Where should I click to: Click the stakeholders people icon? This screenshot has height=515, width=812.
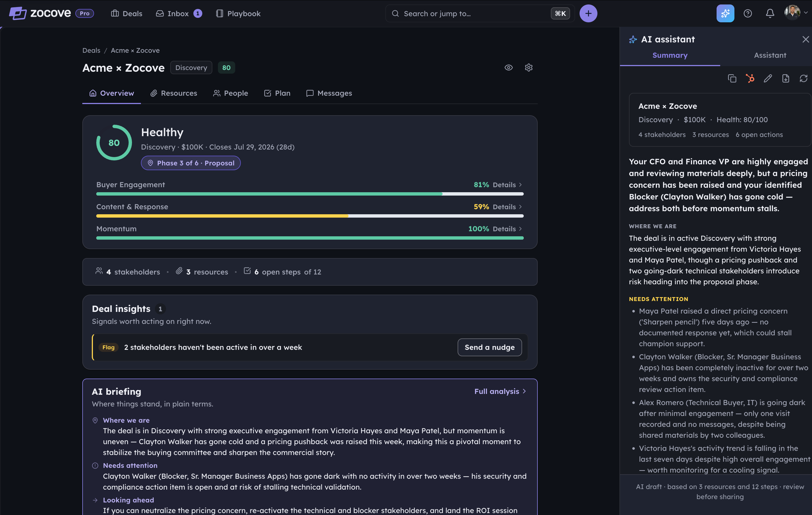click(x=99, y=271)
